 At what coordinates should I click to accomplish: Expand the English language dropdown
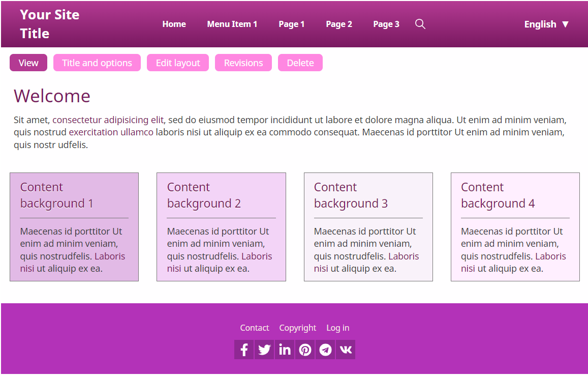[546, 24]
